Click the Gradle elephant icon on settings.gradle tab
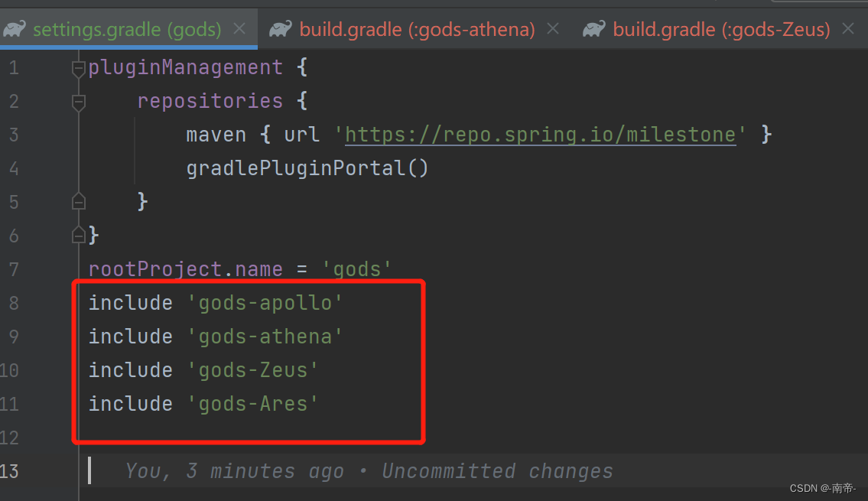Screen dimensions: 868x501 click(14, 28)
